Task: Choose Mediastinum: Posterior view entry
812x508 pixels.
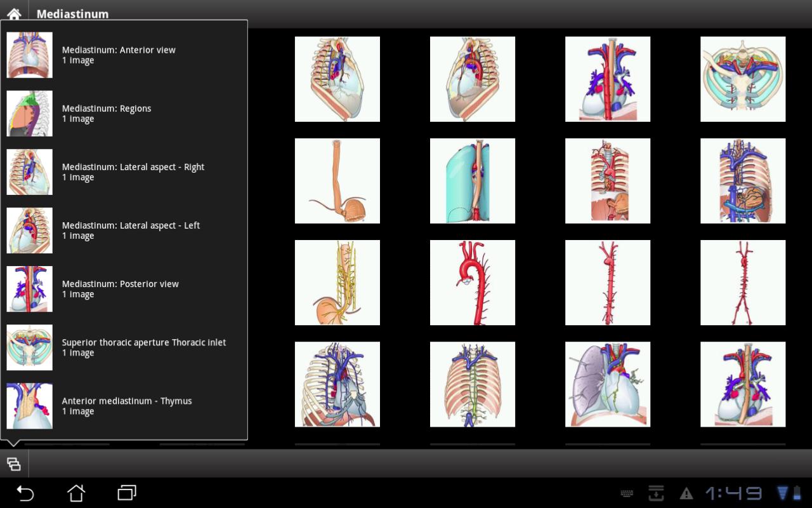Action: click(x=120, y=289)
